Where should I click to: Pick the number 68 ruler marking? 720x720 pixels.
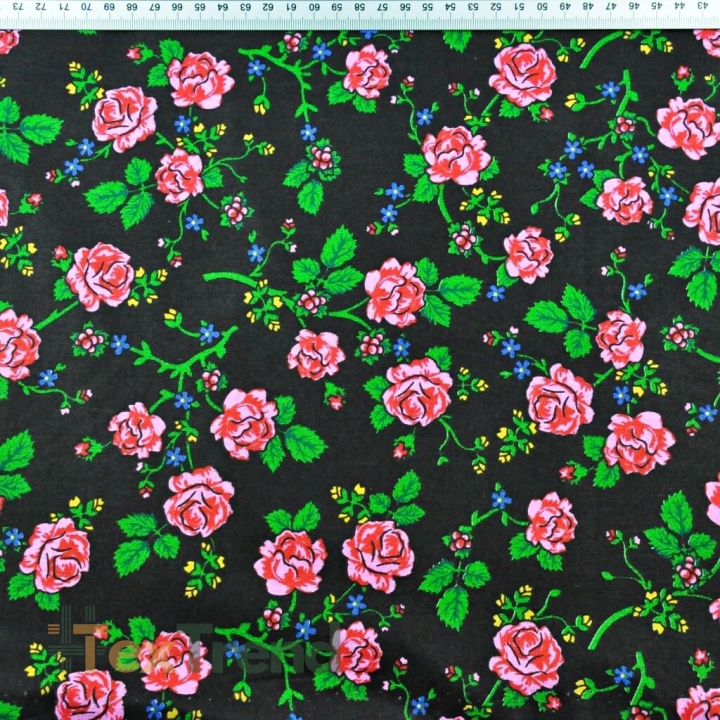point(131,7)
